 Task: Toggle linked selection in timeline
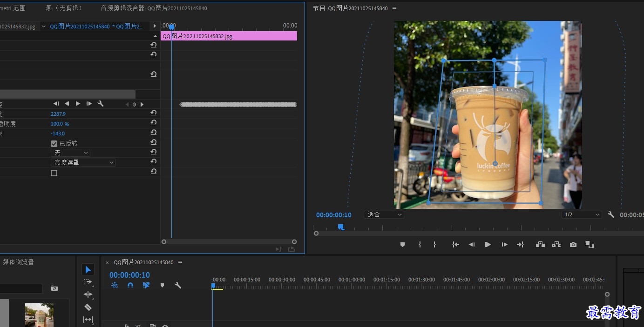coord(146,285)
